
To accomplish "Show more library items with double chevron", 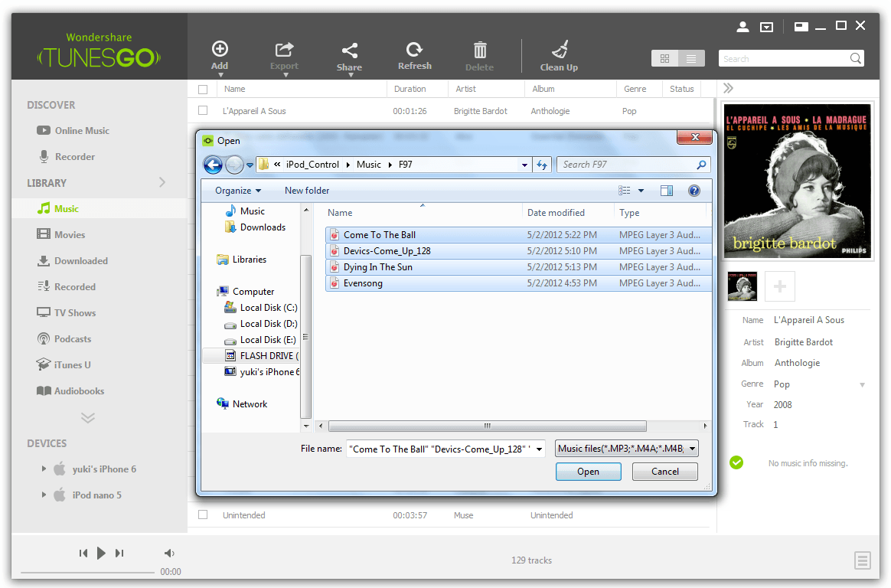I will pos(87,418).
